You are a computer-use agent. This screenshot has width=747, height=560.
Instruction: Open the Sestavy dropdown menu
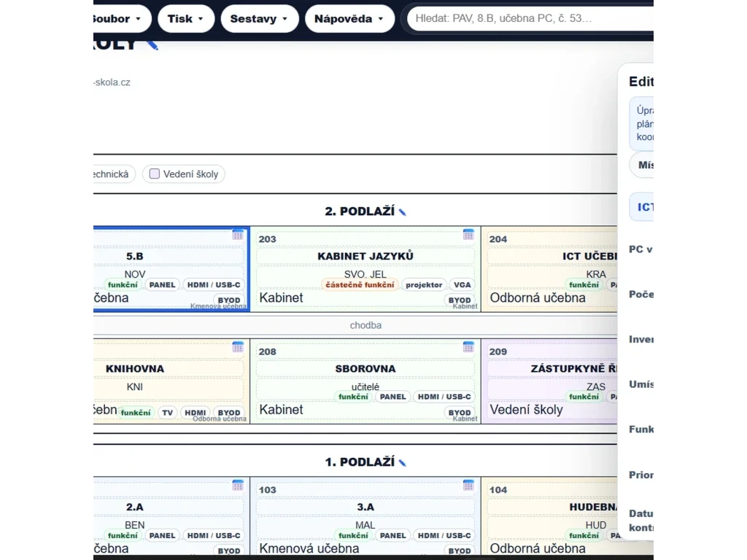coord(260,18)
